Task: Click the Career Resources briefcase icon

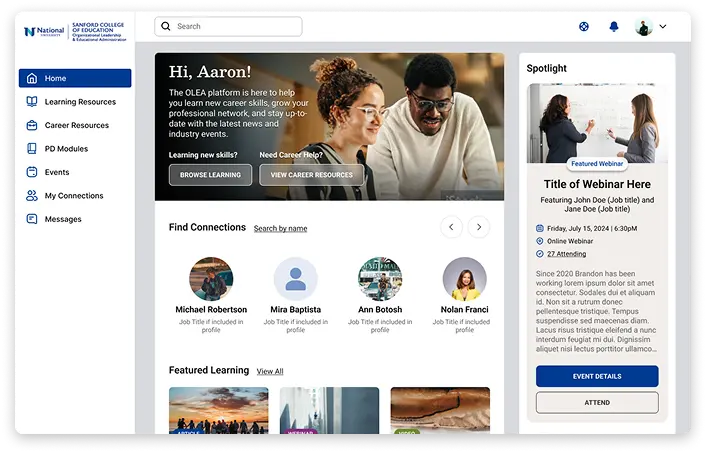Action: pyautogui.click(x=32, y=125)
